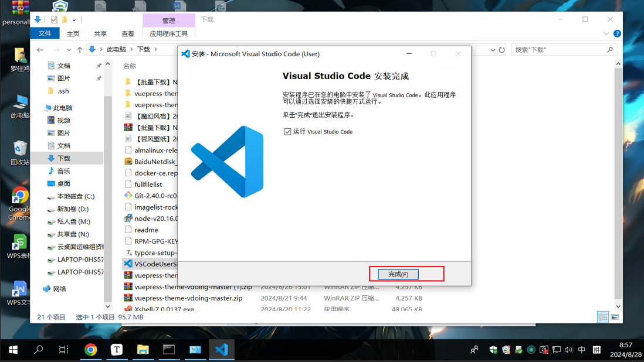Click the speaker volume icon in the system tray
644x362 pixels.
tap(569, 350)
